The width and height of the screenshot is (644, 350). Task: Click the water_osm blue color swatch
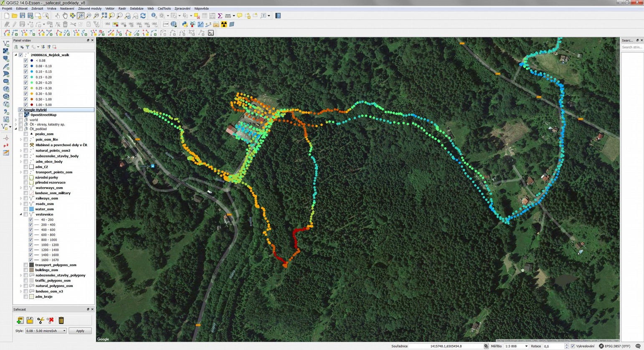pyautogui.click(x=31, y=209)
